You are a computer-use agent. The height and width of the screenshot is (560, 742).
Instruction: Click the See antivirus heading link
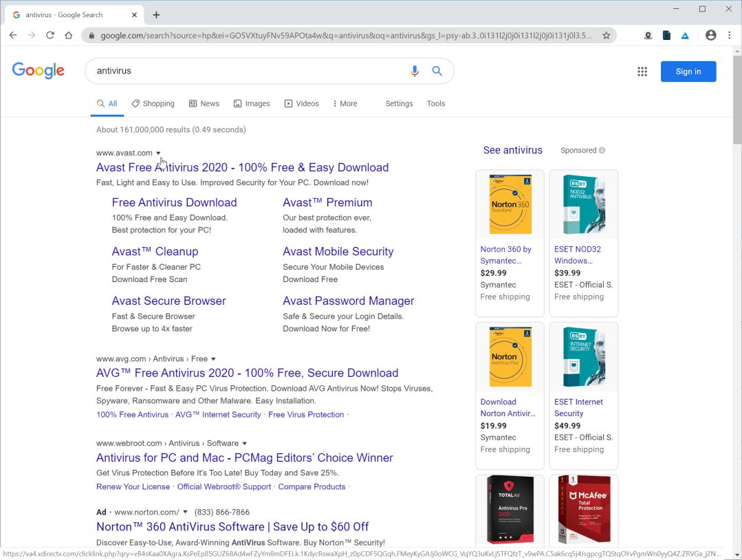click(x=512, y=150)
